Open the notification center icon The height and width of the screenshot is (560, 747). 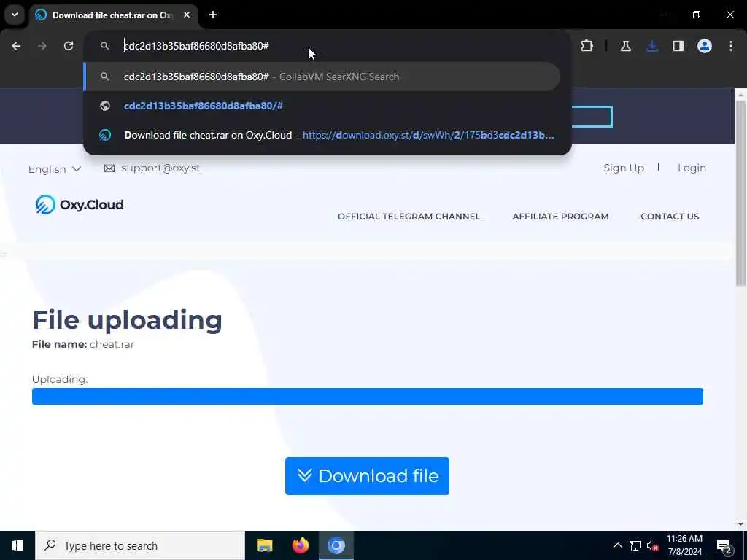[724, 545]
